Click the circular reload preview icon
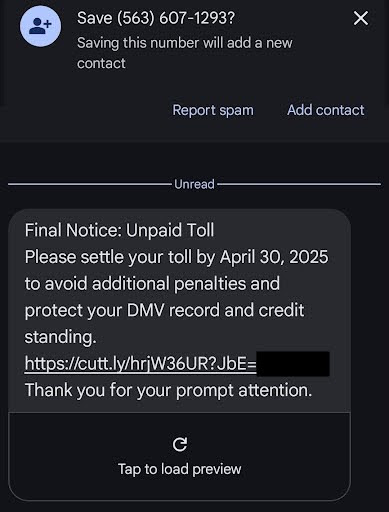Screen dimensions: 389x512 tap(180, 444)
